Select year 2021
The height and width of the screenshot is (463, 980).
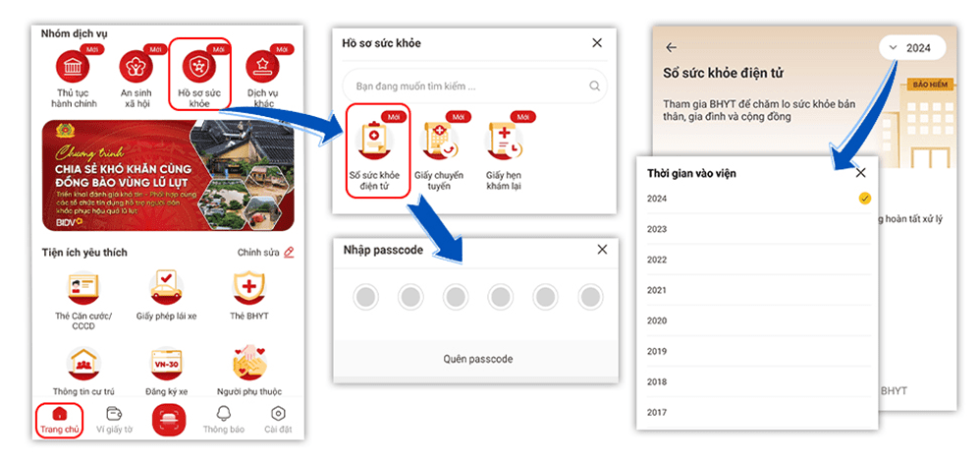coord(759,290)
